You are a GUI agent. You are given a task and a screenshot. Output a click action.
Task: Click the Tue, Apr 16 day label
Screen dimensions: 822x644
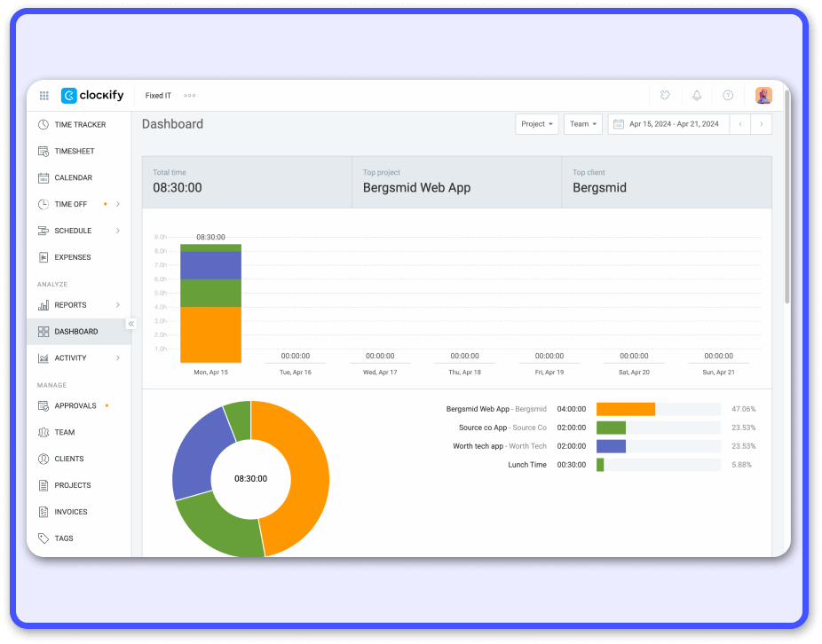pyautogui.click(x=295, y=372)
